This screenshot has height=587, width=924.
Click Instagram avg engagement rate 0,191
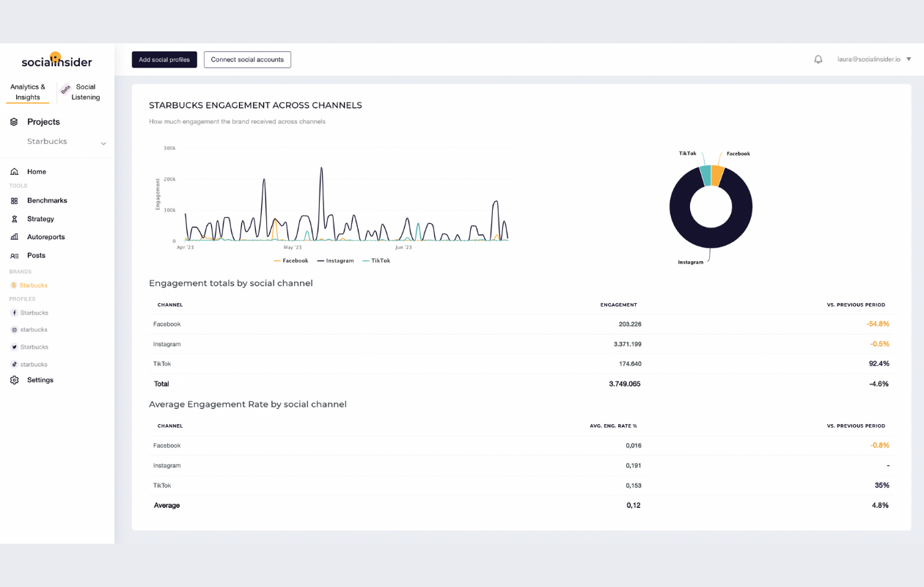click(634, 465)
